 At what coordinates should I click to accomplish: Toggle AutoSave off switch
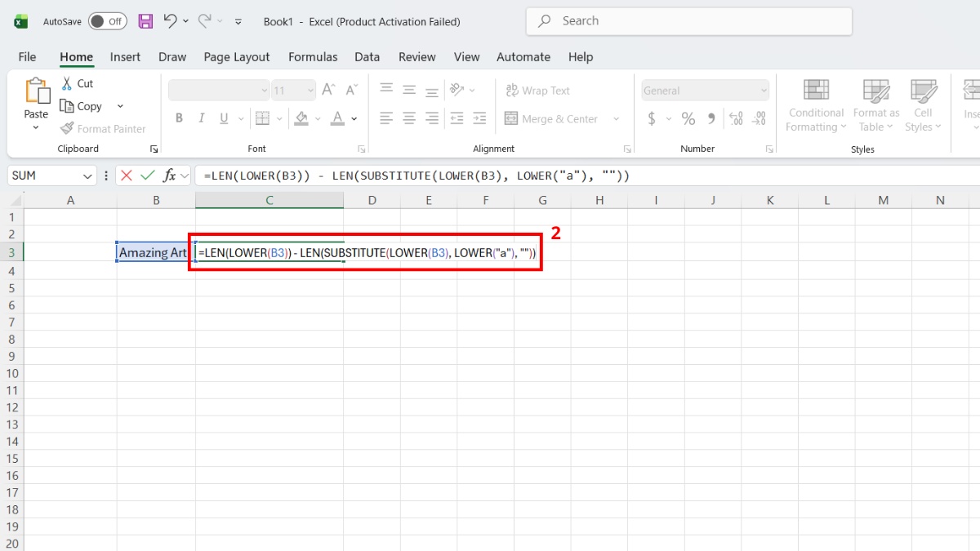point(107,21)
